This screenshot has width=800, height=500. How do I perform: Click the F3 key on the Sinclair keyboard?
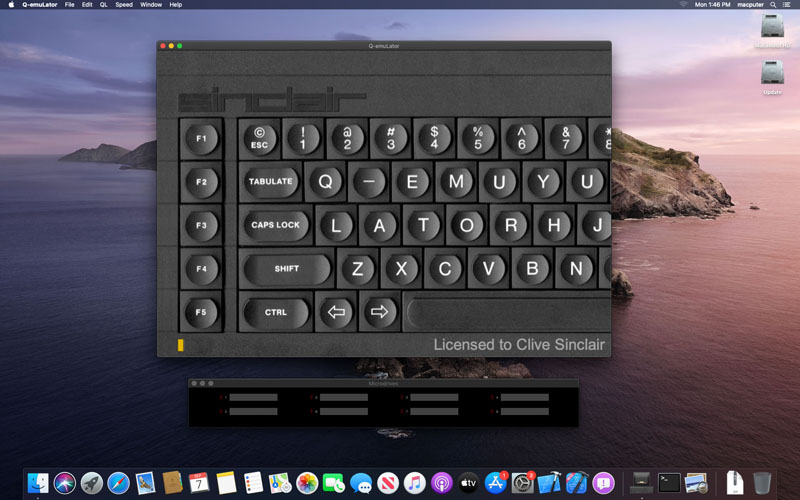coord(202,225)
